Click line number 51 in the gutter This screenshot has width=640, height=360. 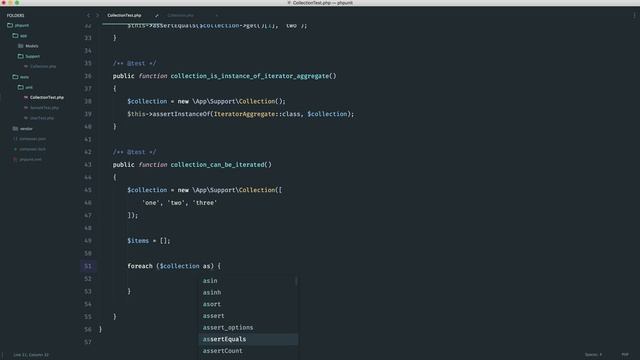[x=88, y=266]
